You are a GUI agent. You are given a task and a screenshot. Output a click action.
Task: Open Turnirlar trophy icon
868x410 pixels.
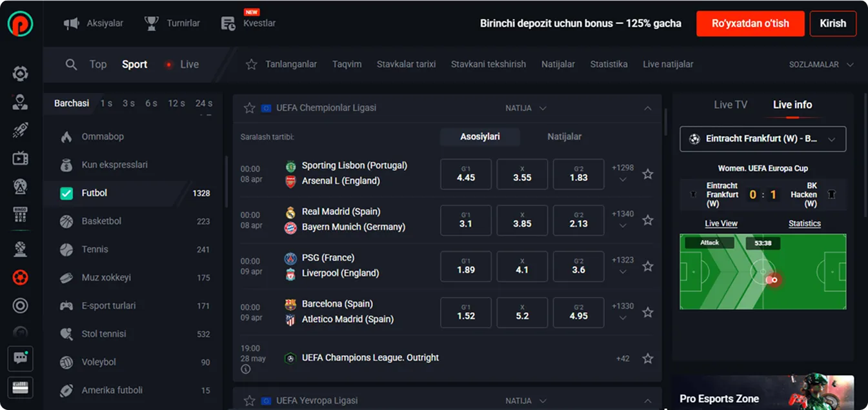point(152,23)
